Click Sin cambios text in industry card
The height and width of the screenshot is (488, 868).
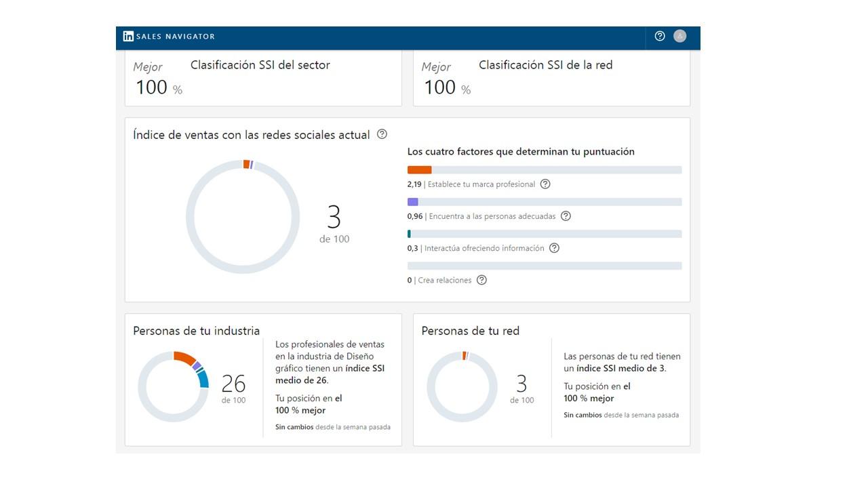(294, 427)
